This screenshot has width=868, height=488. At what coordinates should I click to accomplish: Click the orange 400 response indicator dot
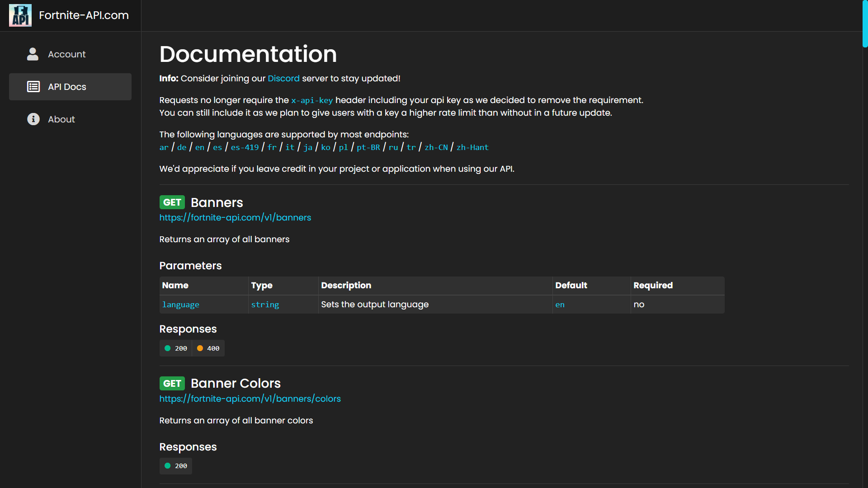coord(200,348)
